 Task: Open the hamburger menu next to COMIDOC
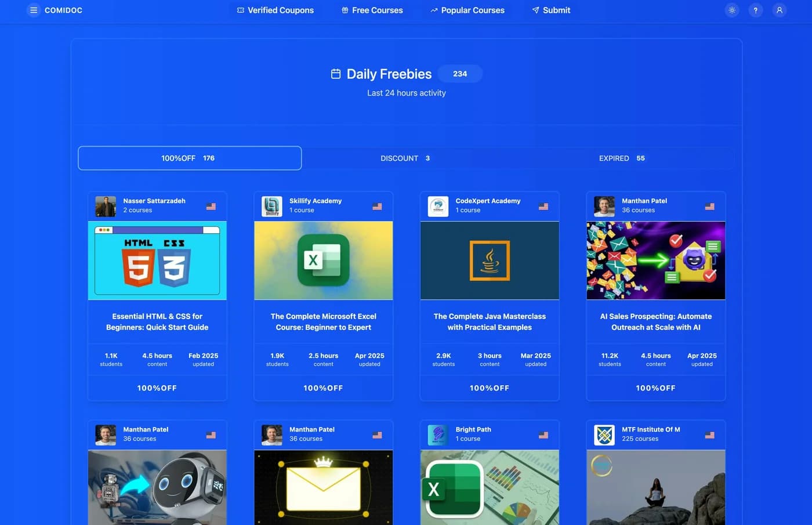[34, 10]
